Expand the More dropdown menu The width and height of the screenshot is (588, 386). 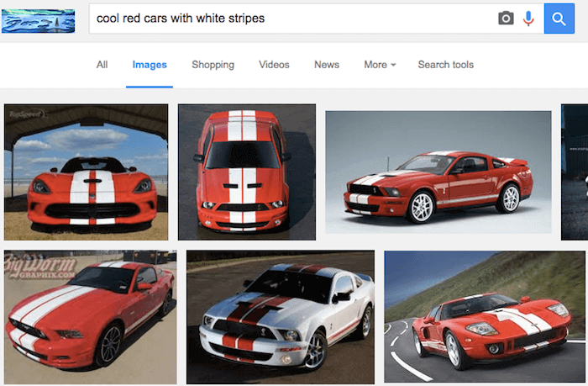point(380,65)
